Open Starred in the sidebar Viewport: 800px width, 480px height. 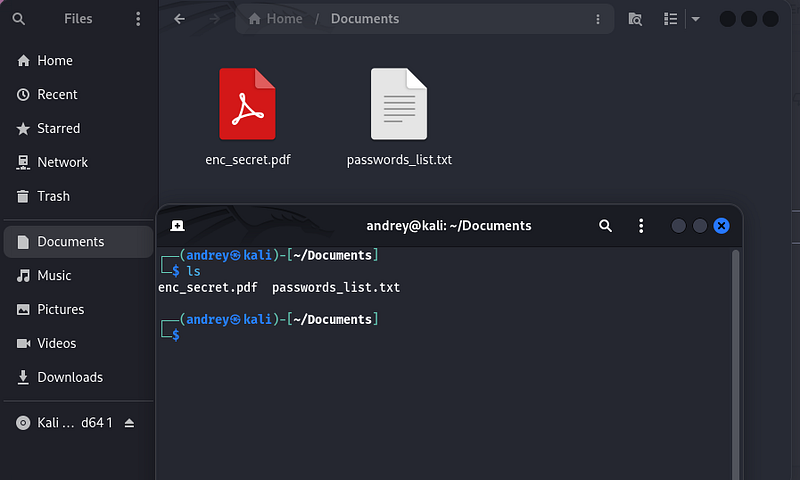(x=79, y=129)
